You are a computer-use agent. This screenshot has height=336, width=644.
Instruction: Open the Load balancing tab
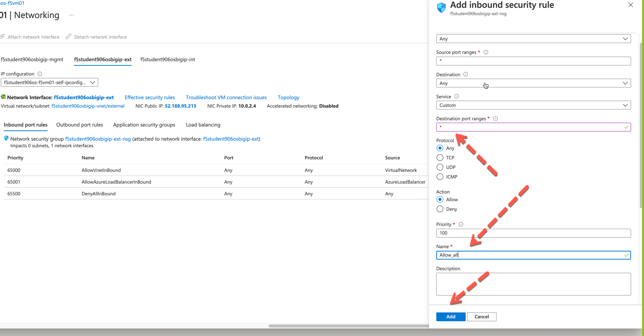pos(203,125)
